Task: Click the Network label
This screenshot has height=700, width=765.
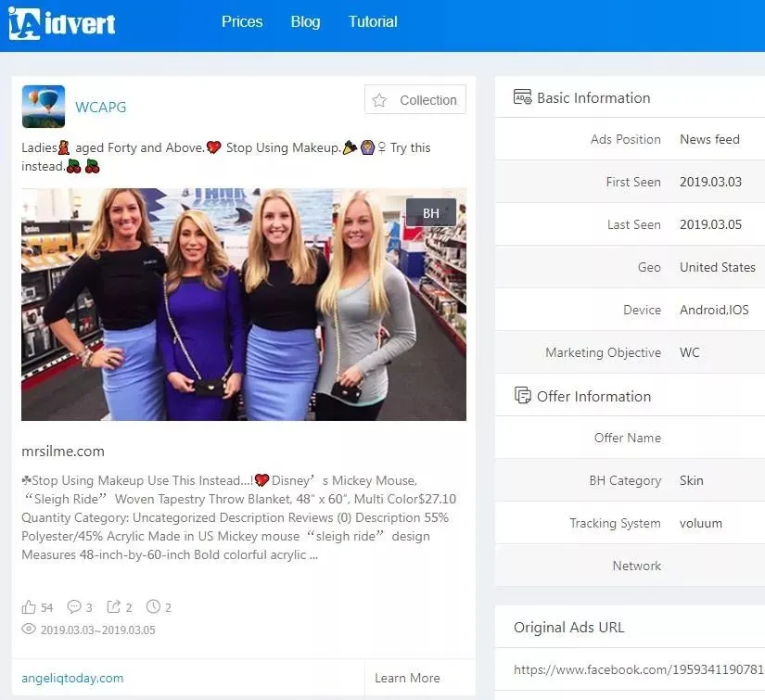Action: [637, 566]
